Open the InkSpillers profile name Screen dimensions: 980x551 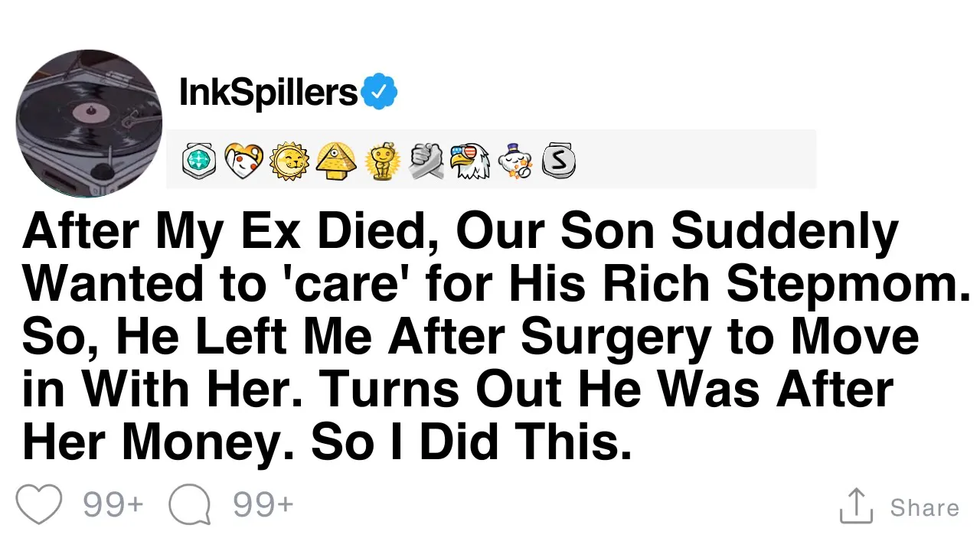pyautogui.click(x=268, y=93)
